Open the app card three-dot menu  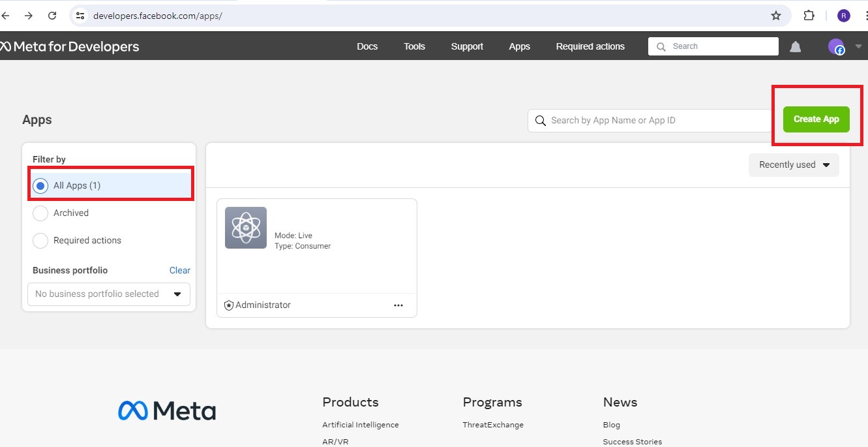coord(398,305)
